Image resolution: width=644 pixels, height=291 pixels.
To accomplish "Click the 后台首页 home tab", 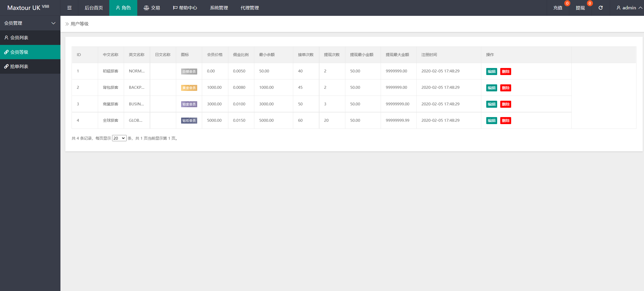I will [x=94, y=8].
